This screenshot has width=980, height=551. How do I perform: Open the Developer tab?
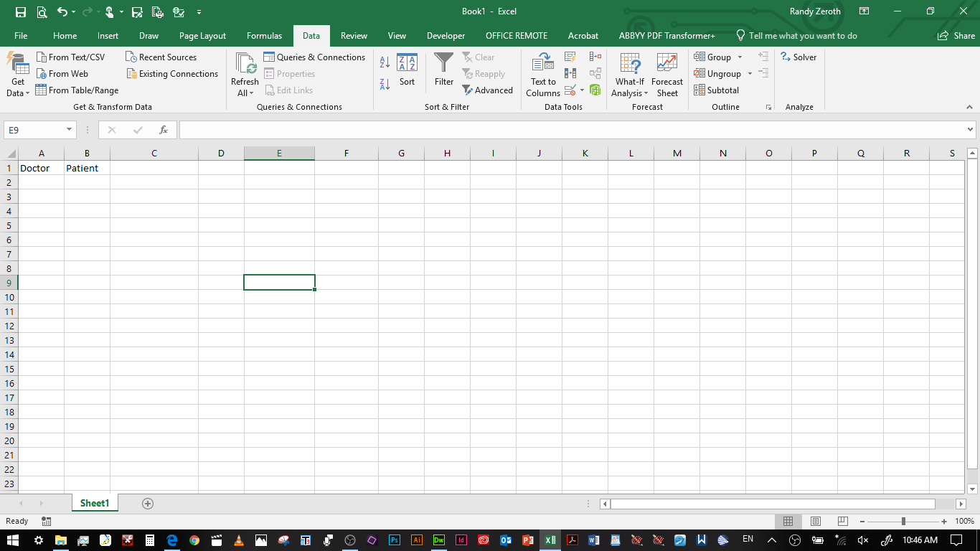click(x=446, y=34)
